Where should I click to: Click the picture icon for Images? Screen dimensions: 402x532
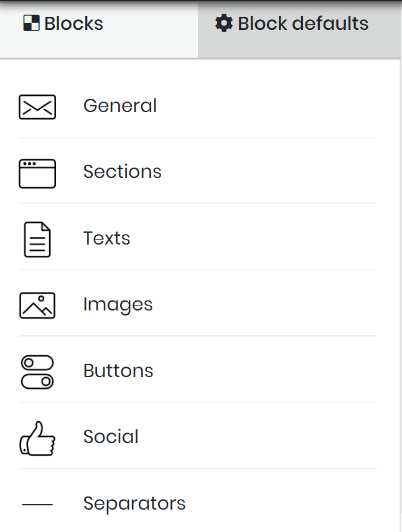(37, 306)
